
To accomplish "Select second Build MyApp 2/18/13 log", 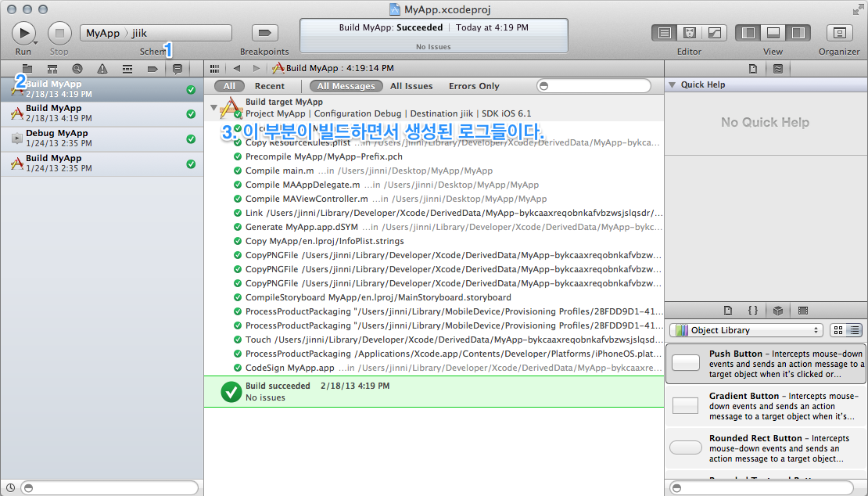I will (102, 113).
